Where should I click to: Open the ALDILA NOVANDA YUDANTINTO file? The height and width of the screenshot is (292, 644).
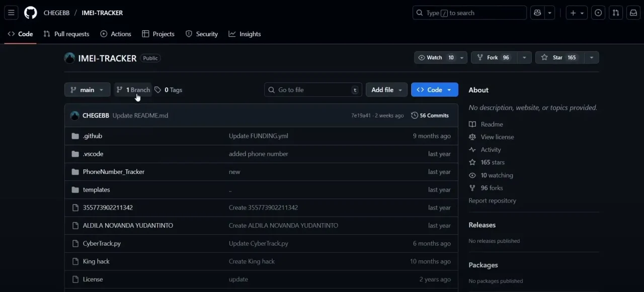128,225
